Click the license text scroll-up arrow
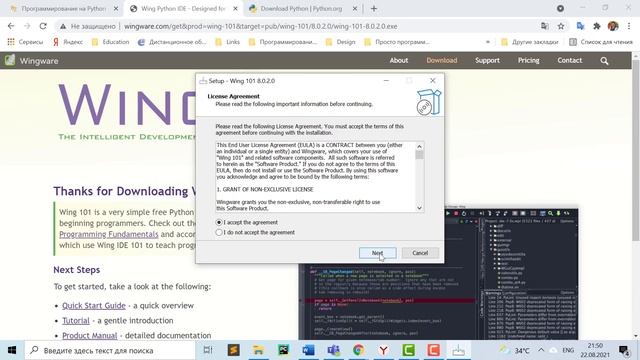The height and width of the screenshot is (360, 640). (419, 146)
